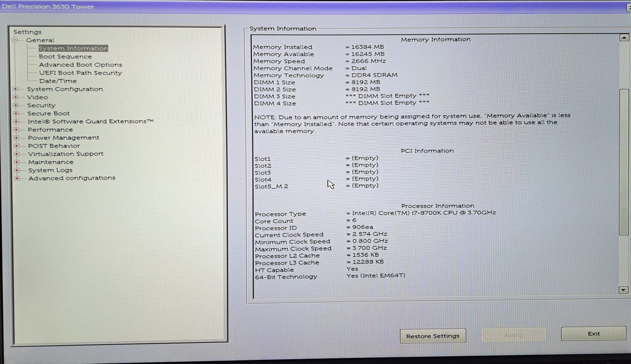
Task: Expand Intel Software Guard Extensions node
Action: click(16, 121)
